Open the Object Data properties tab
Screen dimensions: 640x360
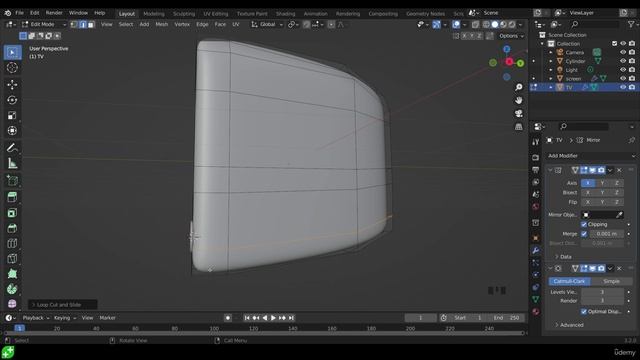tap(536, 299)
